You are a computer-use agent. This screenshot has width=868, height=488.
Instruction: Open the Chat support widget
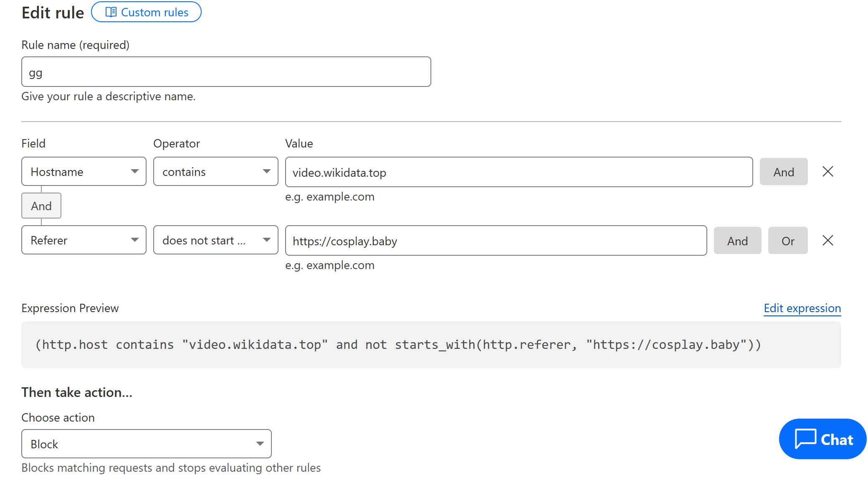822,439
